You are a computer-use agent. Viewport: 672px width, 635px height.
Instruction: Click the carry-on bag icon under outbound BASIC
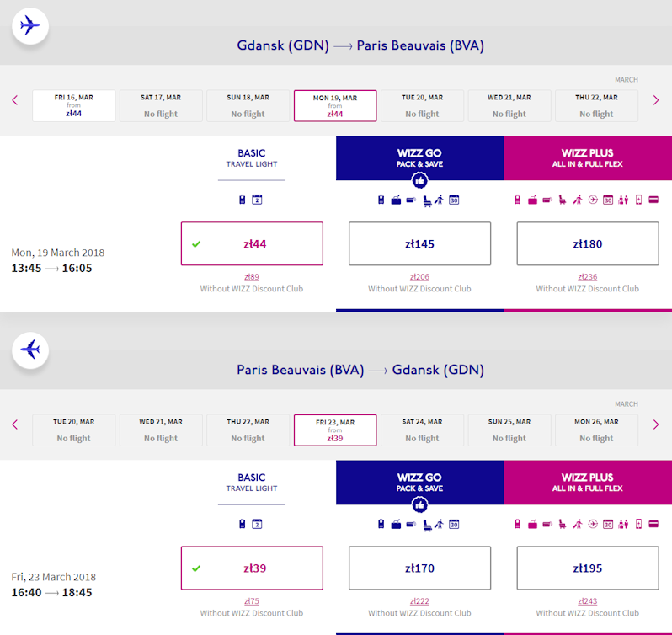tap(243, 200)
